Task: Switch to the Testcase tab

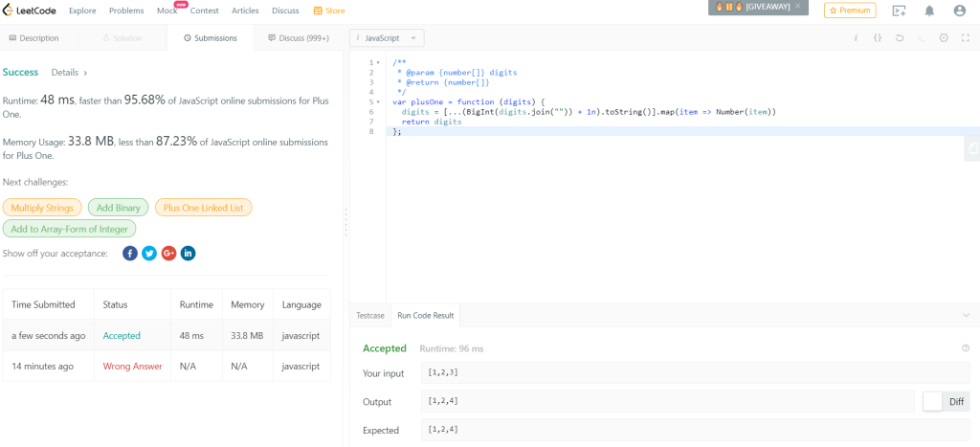Action: tap(370, 315)
